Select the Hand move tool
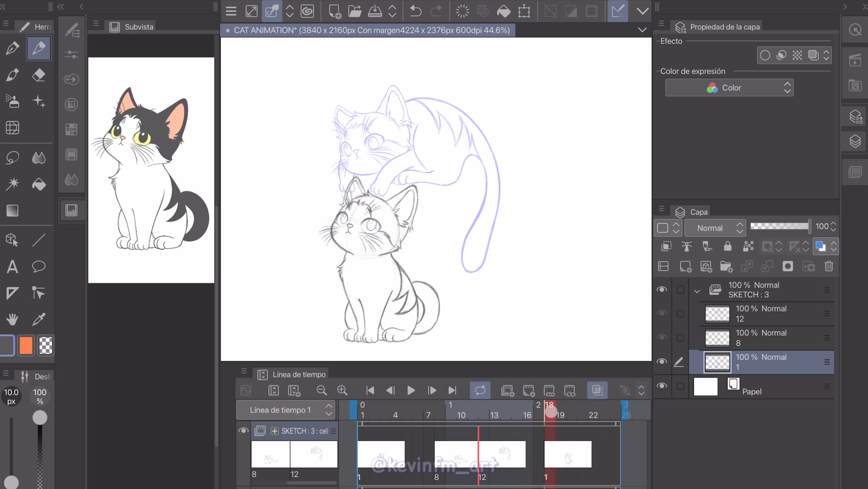Viewport: 868px width, 489px height. point(12,319)
